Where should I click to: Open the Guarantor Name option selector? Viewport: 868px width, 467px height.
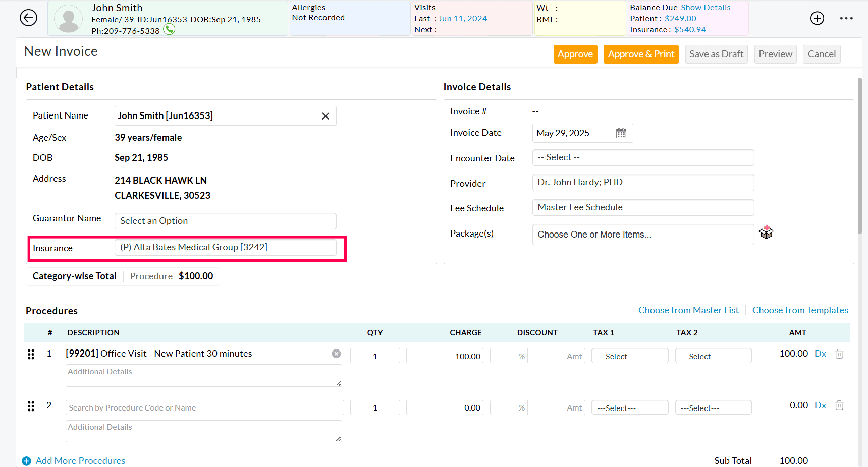225,221
